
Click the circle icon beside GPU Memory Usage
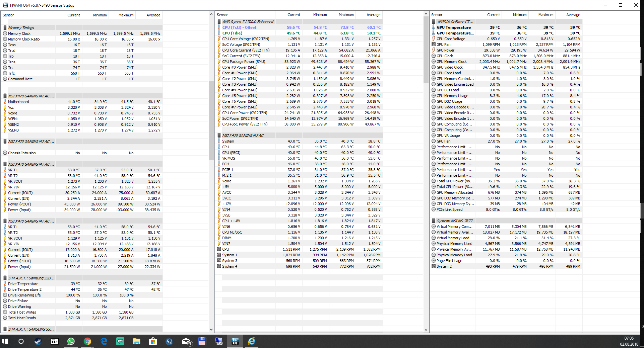coord(434,96)
